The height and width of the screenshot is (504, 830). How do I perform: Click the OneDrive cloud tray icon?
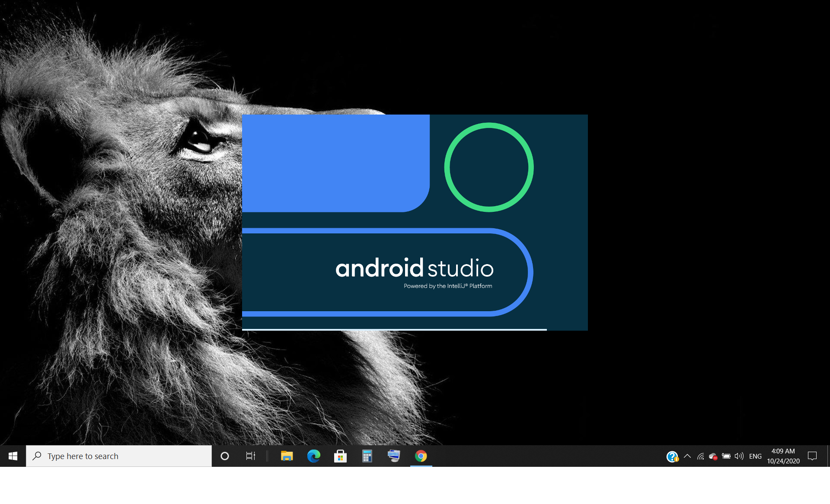713,456
